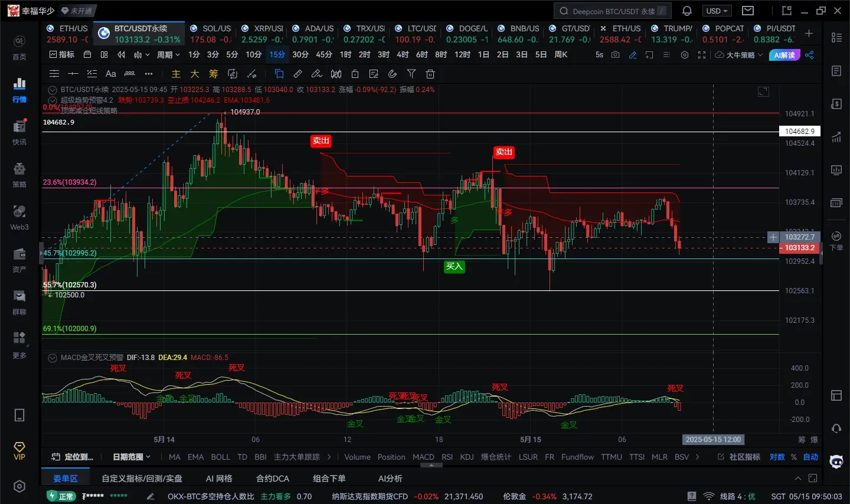Select the 30分 timeframe
Image resolution: width=850 pixels, height=504 pixels.
(x=300, y=54)
